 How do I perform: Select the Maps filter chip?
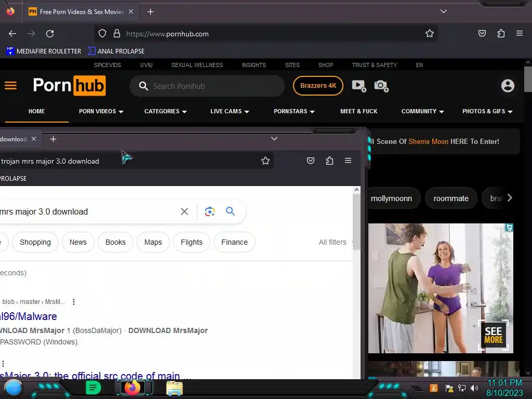point(153,242)
